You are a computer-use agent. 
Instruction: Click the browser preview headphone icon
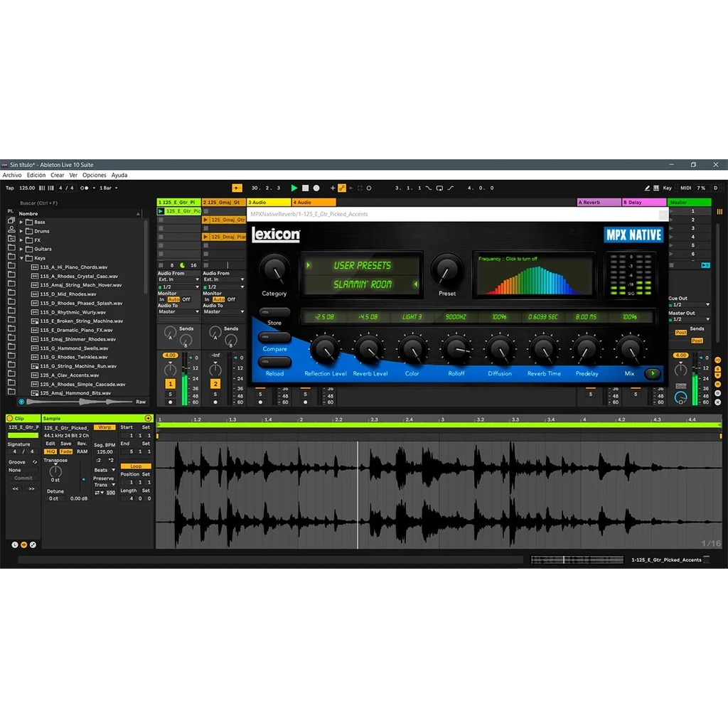(21, 402)
